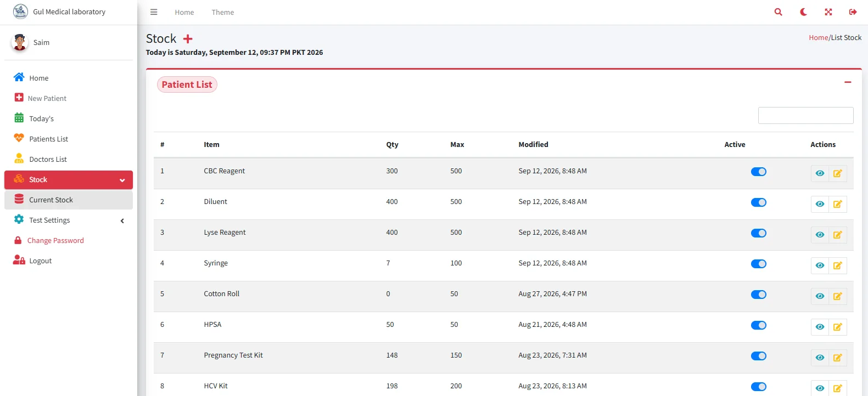Switch to dark mode with moon icon
This screenshot has width=868, height=396.
[x=803, y=12]
